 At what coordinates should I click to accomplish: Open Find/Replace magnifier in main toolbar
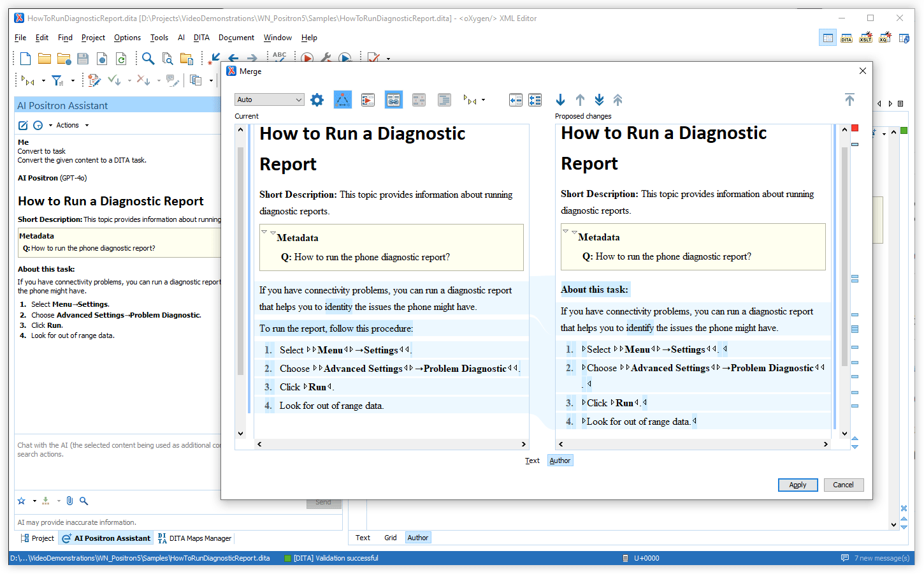click(x=148, y=59)
